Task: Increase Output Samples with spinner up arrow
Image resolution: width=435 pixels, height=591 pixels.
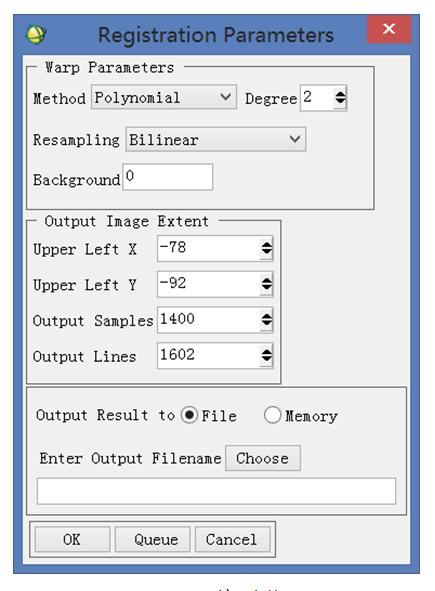Action: 267,316
